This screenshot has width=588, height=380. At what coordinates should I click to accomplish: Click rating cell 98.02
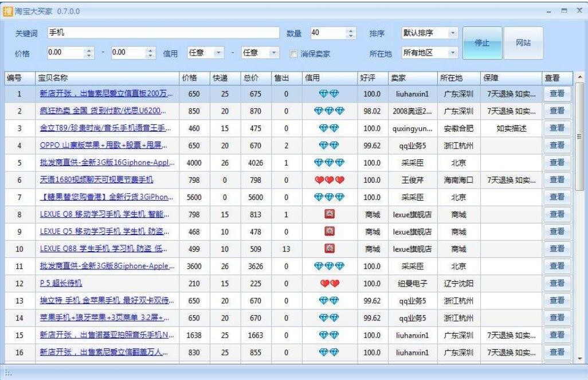coord(372,111)
